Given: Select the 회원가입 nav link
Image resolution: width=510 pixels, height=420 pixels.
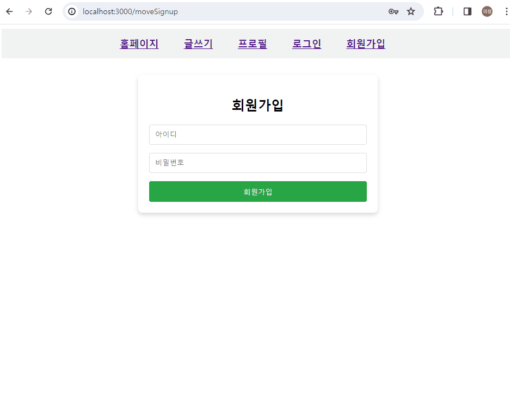Looking at the screenshot, I should (366, 44).
